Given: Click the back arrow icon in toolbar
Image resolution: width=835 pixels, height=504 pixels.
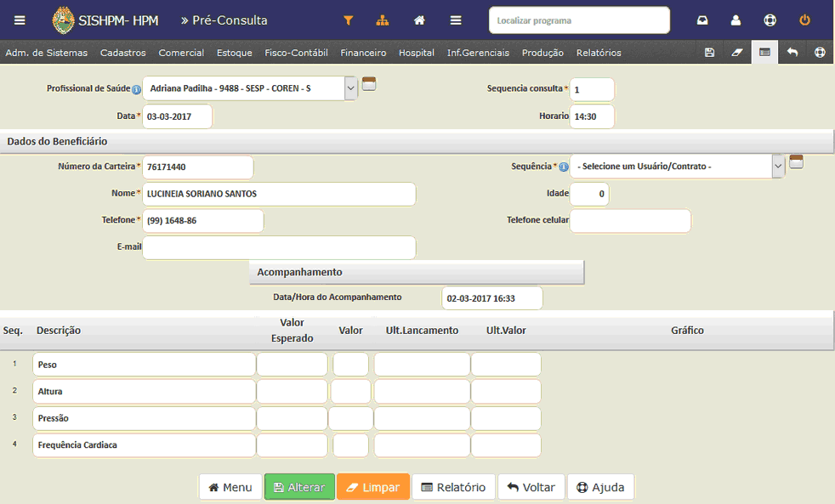Looking at the screenshot, I should click(792, 52).
